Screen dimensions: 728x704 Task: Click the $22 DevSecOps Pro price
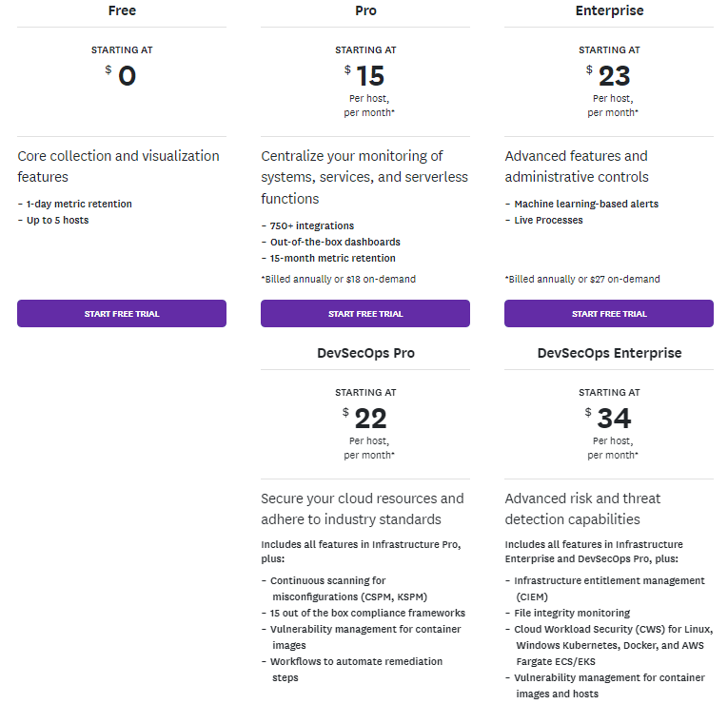pyautogui.click(x=364, y=419)
